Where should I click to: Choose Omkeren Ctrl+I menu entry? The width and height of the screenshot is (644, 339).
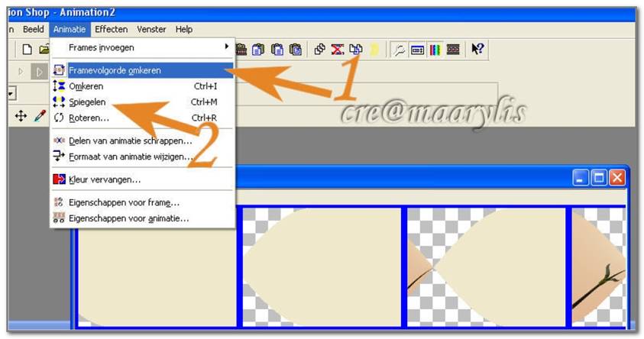click(142, 86)
